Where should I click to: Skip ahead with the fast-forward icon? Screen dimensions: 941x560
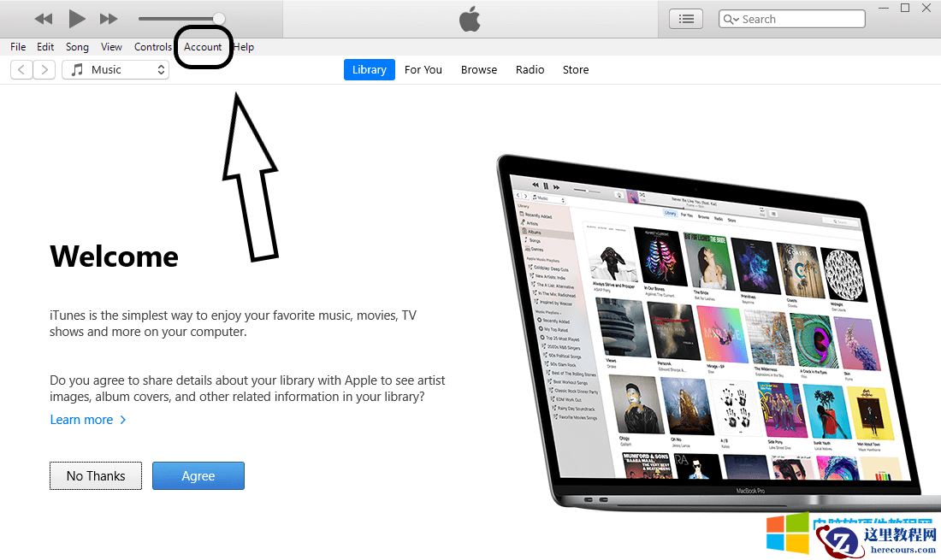tap(109, 19)
